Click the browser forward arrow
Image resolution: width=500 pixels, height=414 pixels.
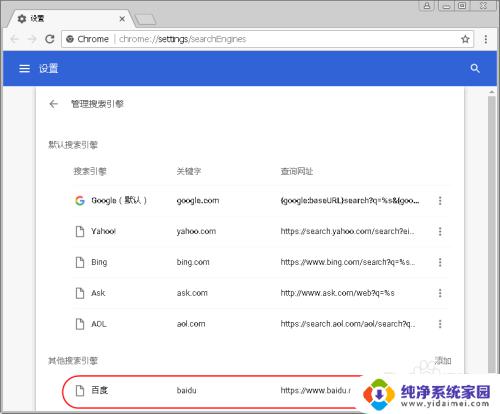coord(32,39)
